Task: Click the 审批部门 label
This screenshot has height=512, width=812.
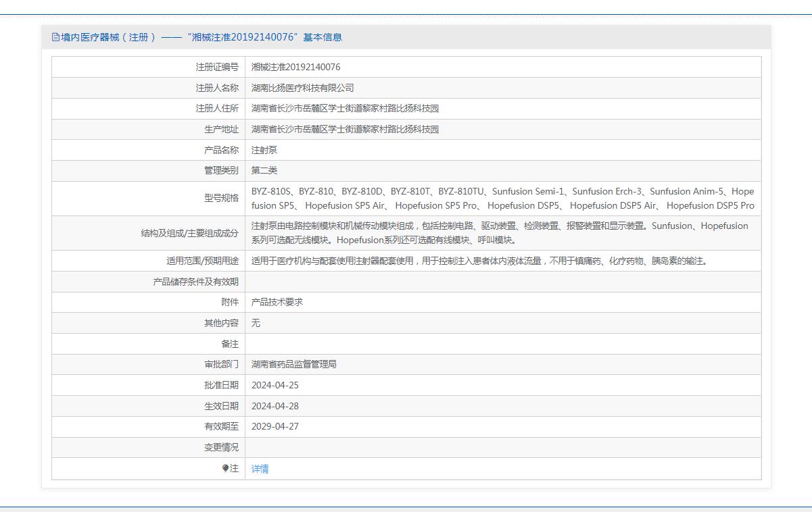Action: coord(221,364)
